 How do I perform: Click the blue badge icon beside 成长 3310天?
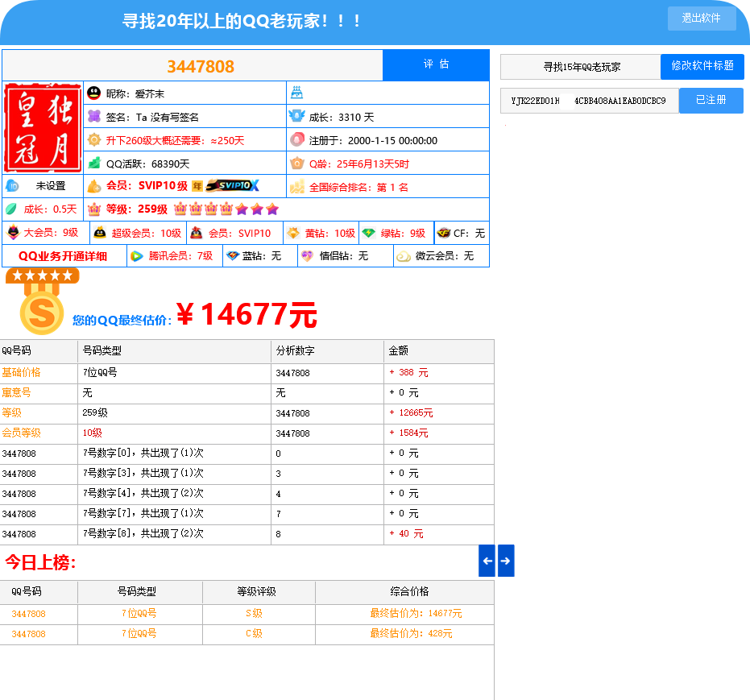[297, 116]
